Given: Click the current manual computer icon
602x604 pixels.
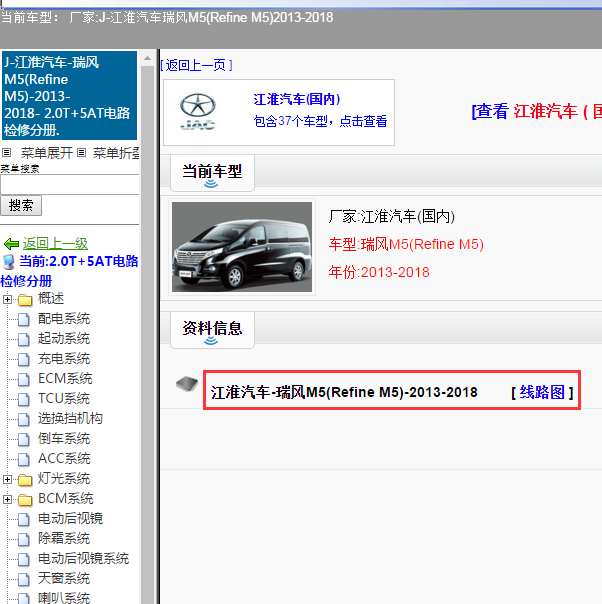Looking at the screenshot, I should [x=8, y=262].
